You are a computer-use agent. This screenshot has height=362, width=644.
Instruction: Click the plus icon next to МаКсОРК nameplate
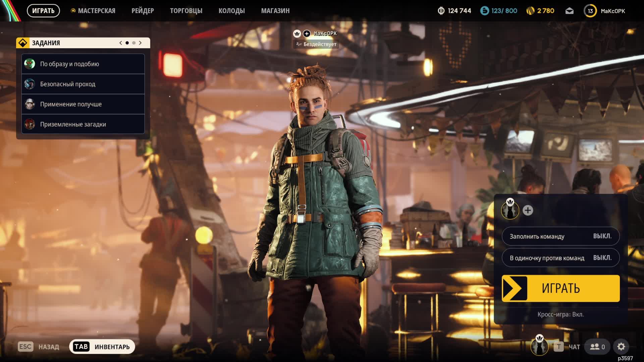click(x=307, y=34)
